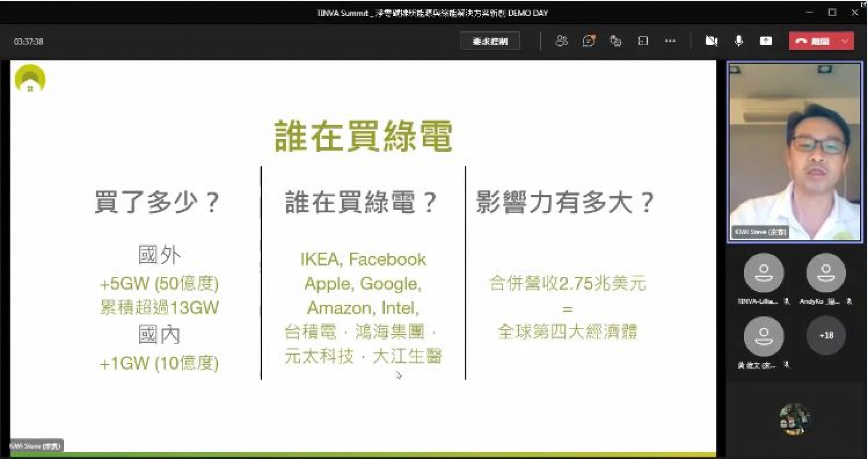The height and width of the screenshot is (459, 868).
Task: Select the third participant avatar below TINVA
Action: tap(764, 337)
